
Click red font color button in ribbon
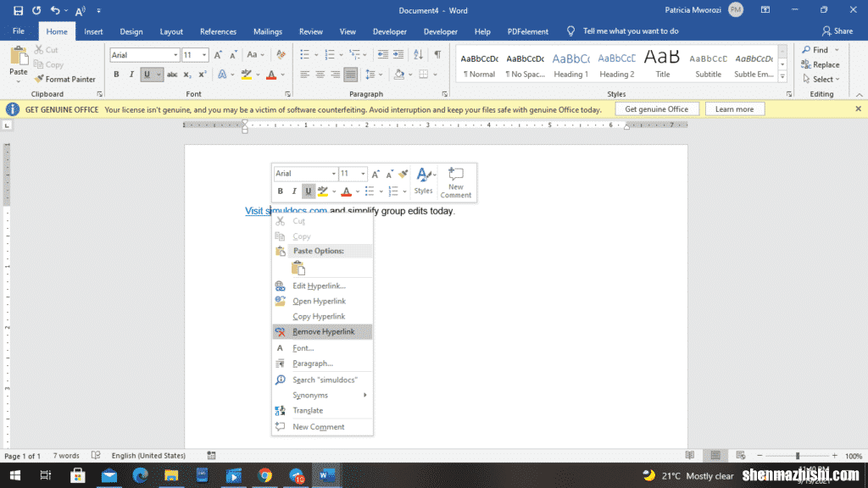[x=271, y=75]
